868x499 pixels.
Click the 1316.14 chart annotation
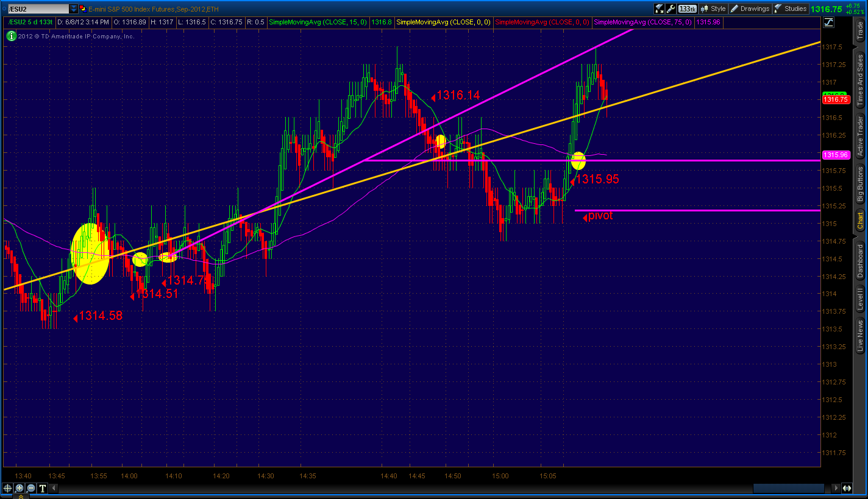coord(458,95)
